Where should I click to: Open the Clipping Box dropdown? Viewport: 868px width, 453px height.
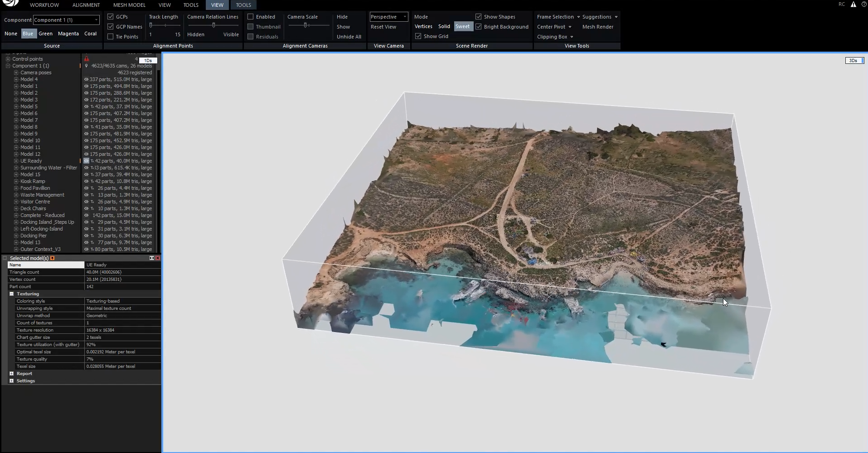click(555, 37)
